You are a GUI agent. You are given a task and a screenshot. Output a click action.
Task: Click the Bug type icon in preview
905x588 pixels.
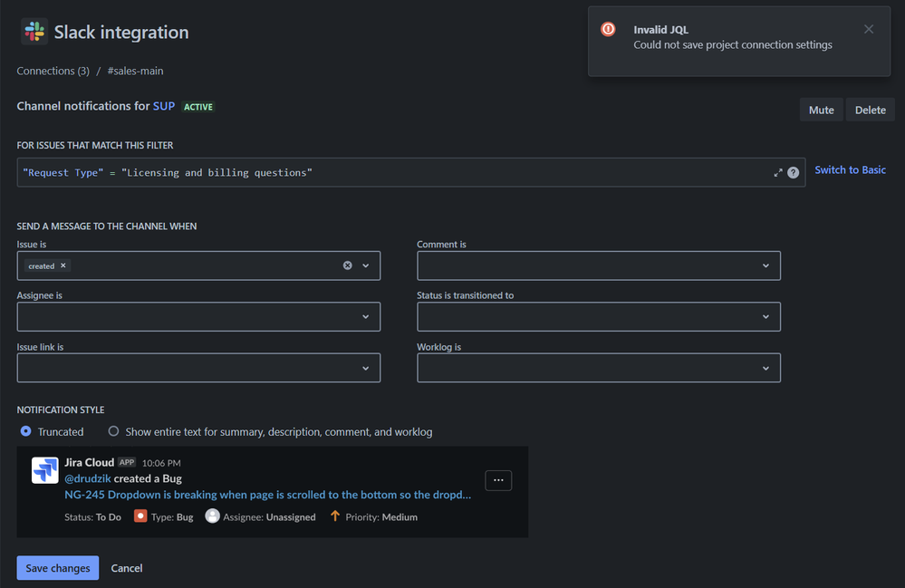coord(140,516)
